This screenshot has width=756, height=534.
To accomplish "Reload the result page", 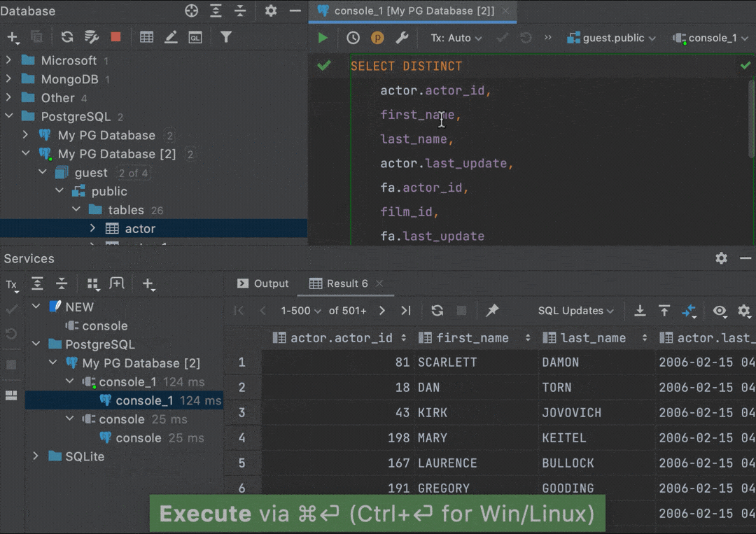I will tap(437, 311).
